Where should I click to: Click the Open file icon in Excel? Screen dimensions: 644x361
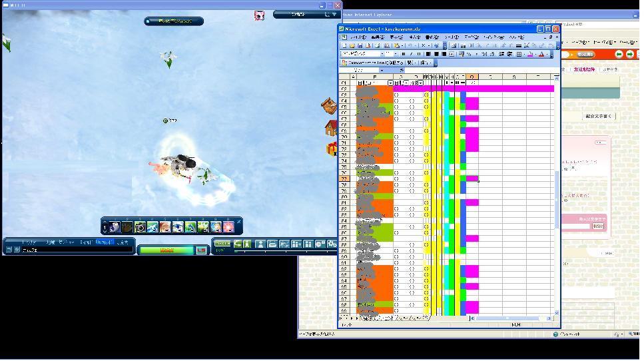352,45
